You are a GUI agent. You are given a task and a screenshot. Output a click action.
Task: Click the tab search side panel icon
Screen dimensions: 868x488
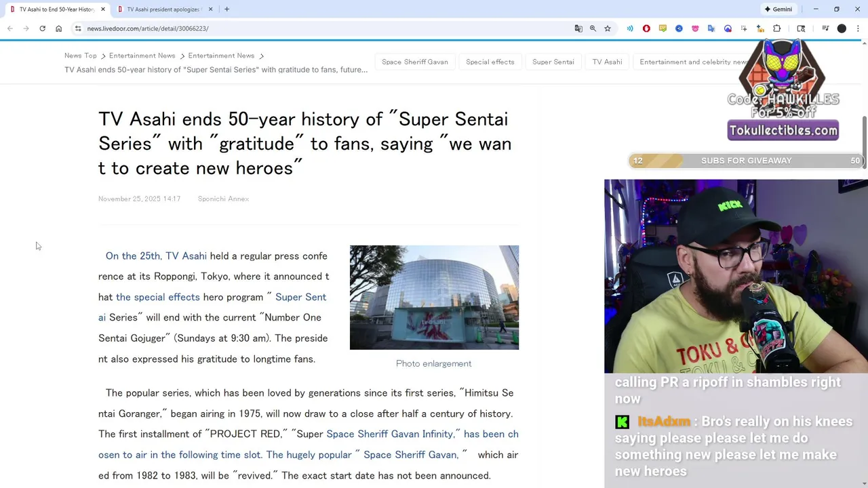pyautogui.click(x=801, y=28)
